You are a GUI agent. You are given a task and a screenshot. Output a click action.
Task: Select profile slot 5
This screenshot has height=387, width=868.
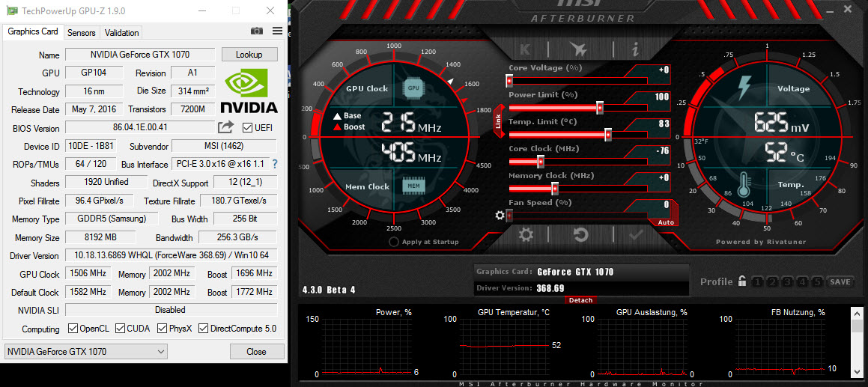[818, 281]
